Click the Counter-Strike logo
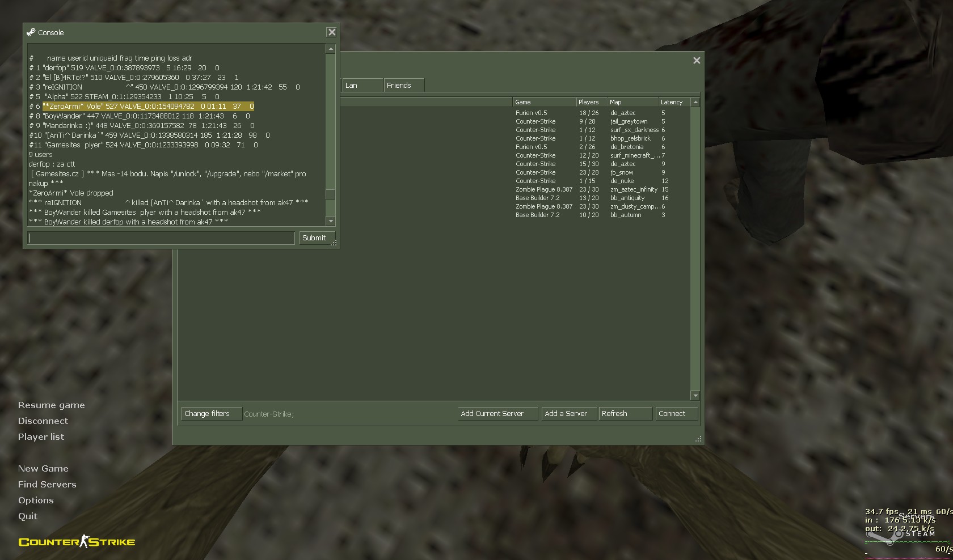953x560 pixels. click(x=77, y=541)
